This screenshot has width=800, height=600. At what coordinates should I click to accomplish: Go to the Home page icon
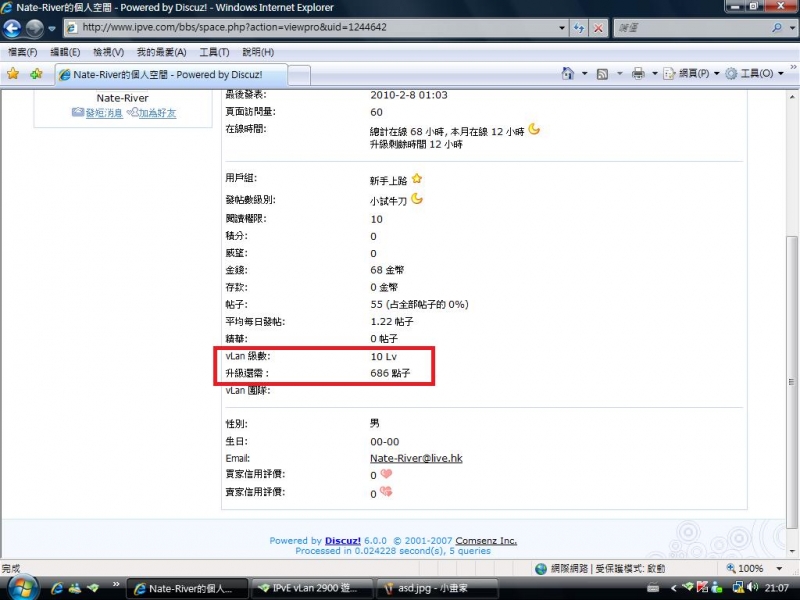tap(567, 73)
